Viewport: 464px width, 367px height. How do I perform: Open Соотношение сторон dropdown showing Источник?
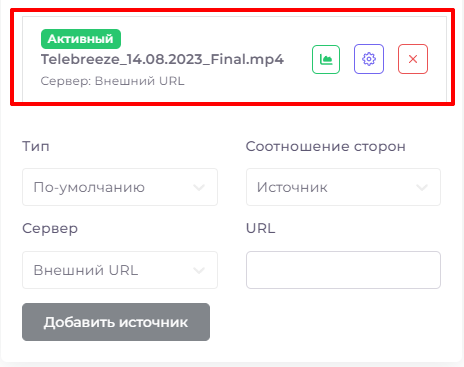click(x=343, y=187)
